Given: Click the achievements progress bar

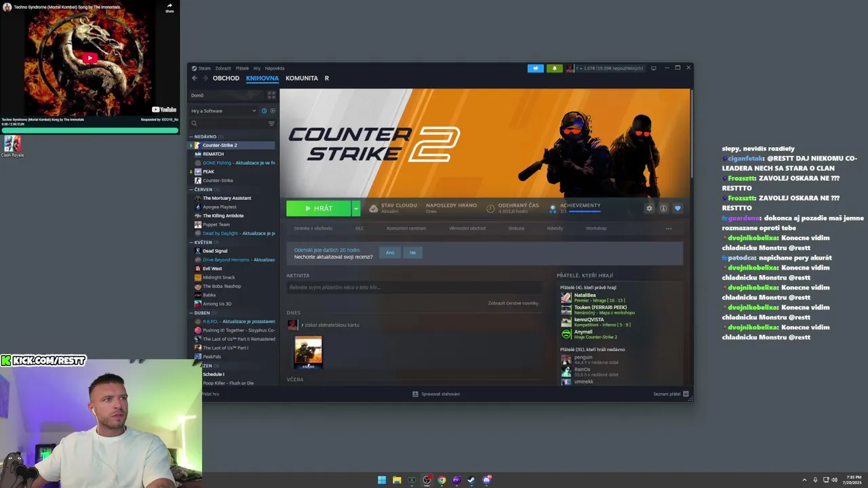Looking at the screenshot, I should click(x=585, y=211).
